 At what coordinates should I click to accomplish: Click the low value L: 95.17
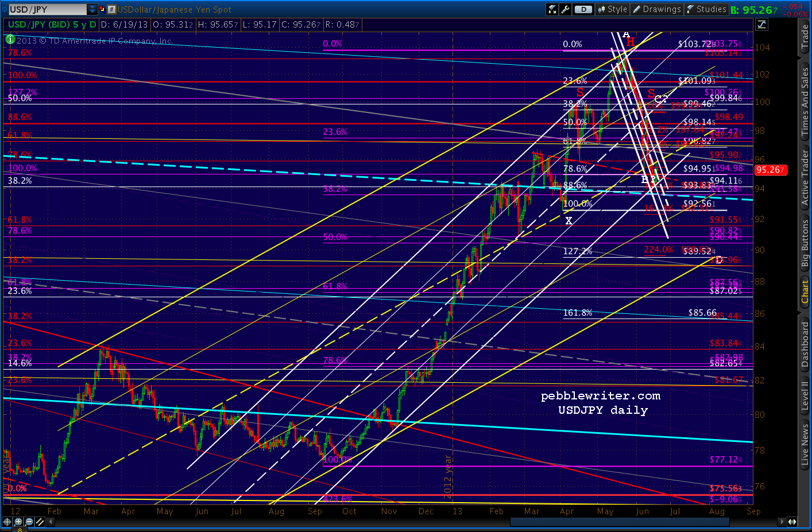click(260, 24)
